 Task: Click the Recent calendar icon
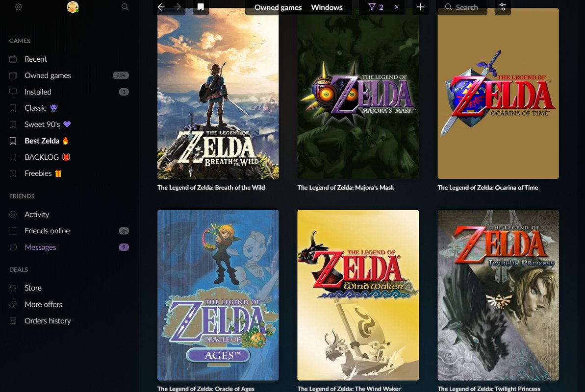13,59
